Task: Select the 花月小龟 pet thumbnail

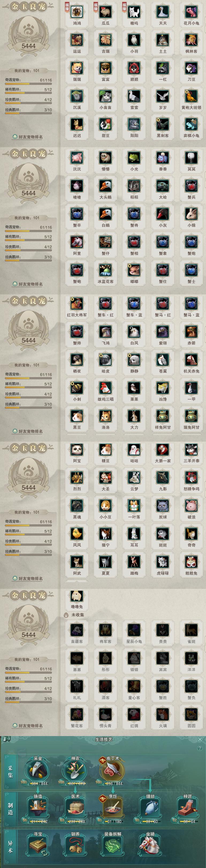Action: (x=191, y=12)
